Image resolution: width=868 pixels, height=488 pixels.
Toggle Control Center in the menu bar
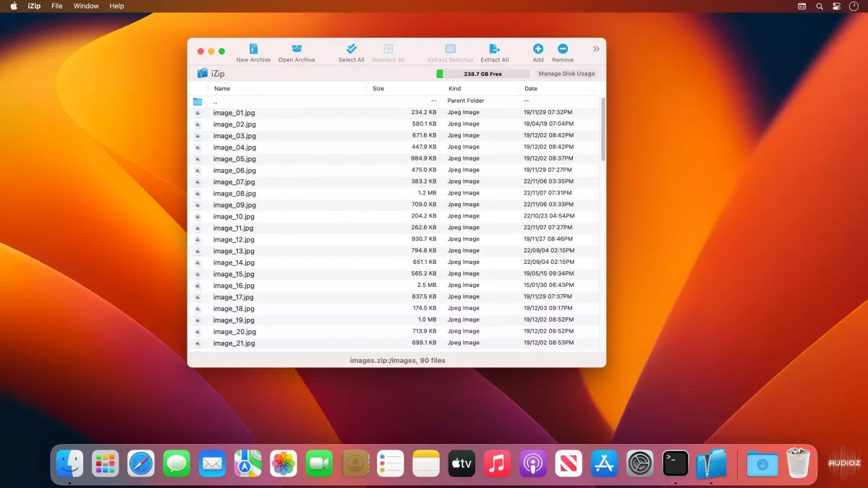[x=837, y=6]
